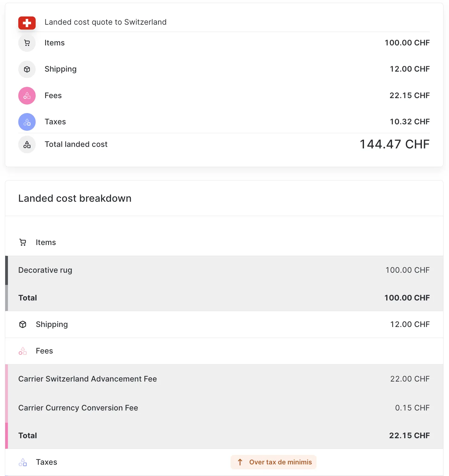Click the pink shapes icon in breakdown Fees
449x476 pixels.
point(23,351)
